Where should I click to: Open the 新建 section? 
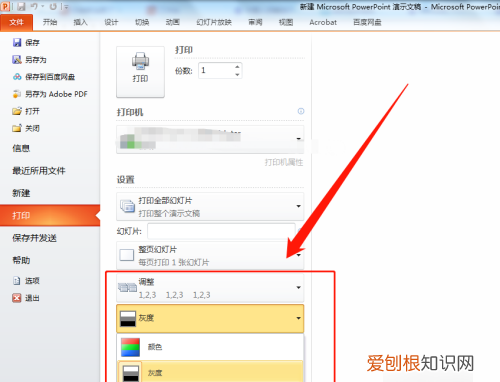point(21,193)
